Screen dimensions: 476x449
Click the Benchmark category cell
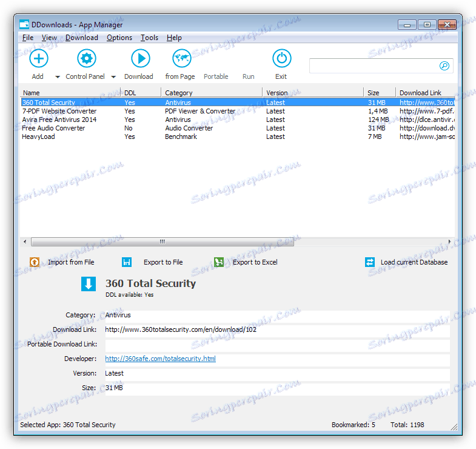[181, 137]
